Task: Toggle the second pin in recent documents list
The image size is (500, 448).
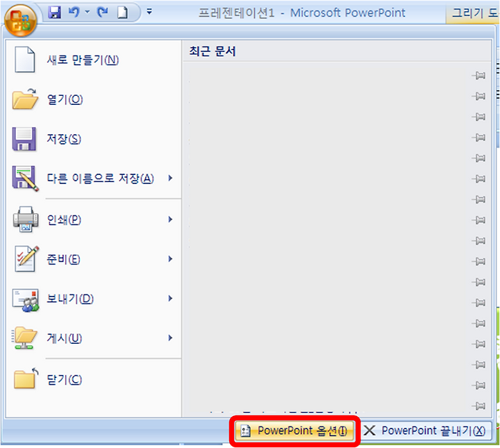Action: pyautogui.click(x=478, y=96)
